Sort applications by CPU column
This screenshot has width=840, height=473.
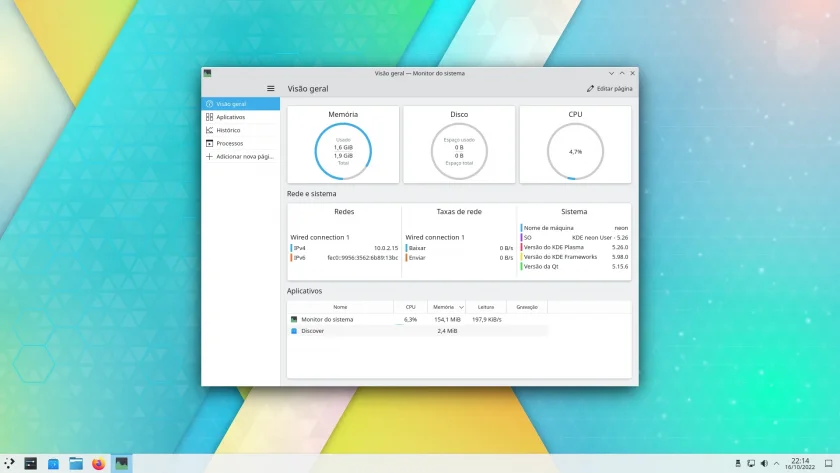pos(410,307)
